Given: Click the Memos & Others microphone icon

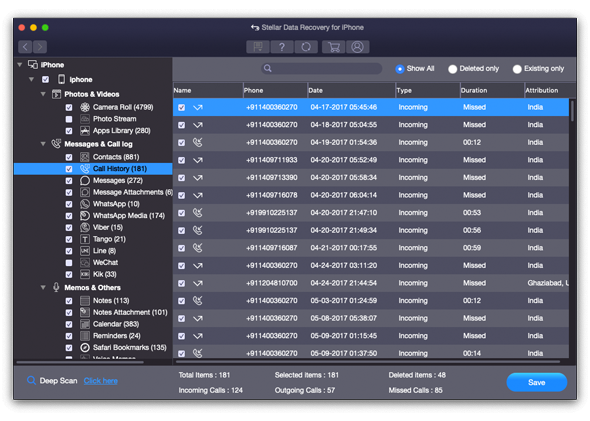Looking at the screenshot, I should click(x=56, y=287).
